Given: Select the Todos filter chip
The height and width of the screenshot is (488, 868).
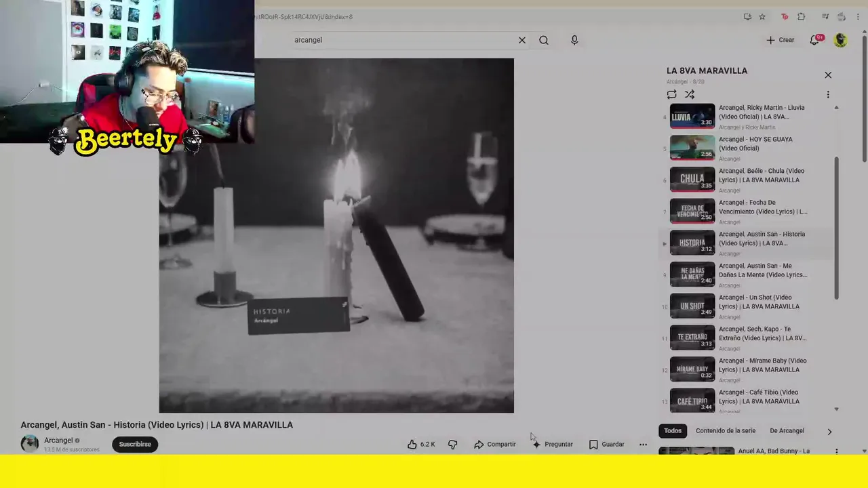Looking at the screenshot, I should (x=673, y=431).
